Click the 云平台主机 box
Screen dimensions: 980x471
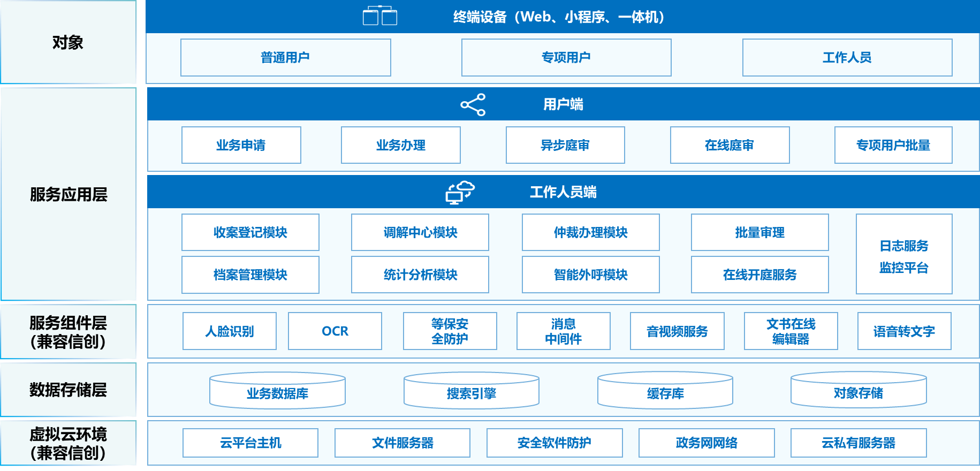(250, 443)
